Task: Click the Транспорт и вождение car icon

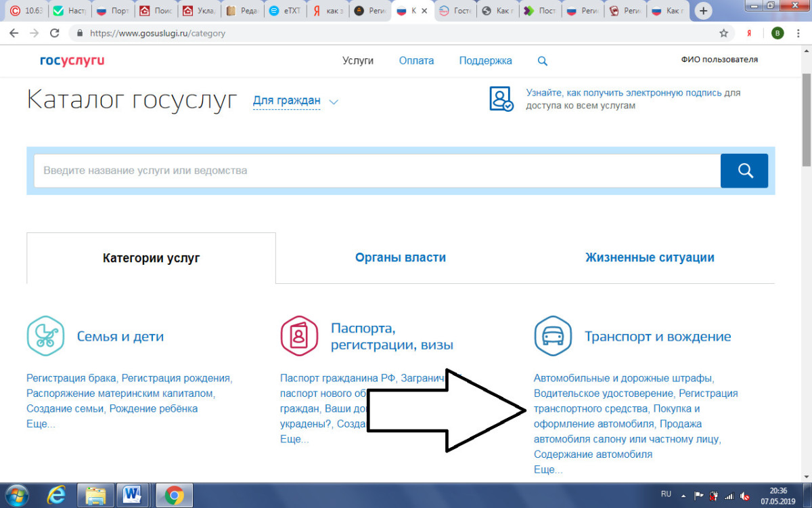Action: (553, 336)
